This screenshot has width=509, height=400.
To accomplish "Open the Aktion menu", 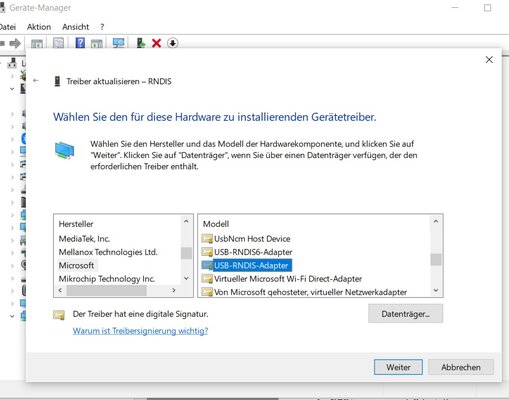I will tap(39, 27).
